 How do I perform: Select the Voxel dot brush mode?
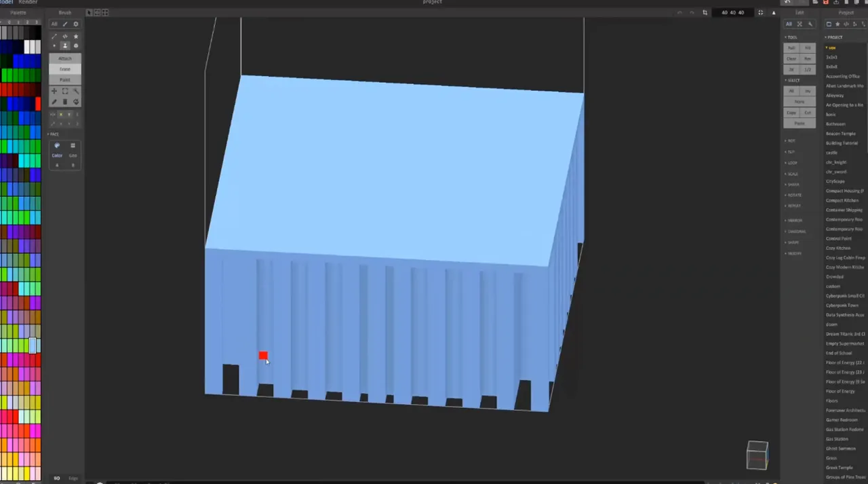[54, 45]
